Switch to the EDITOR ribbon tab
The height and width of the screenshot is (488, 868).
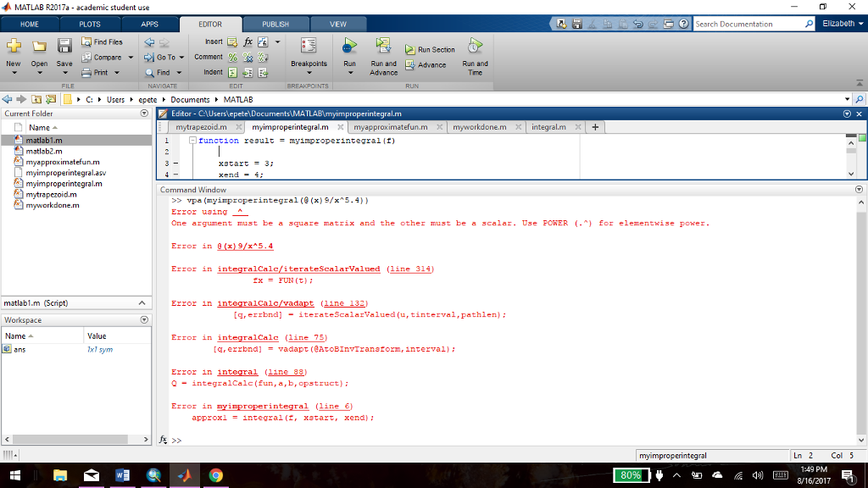tap(210, 24)
